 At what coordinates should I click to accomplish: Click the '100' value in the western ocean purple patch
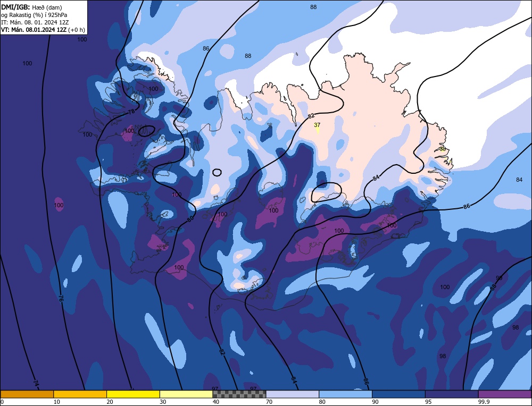click(59, 205)
